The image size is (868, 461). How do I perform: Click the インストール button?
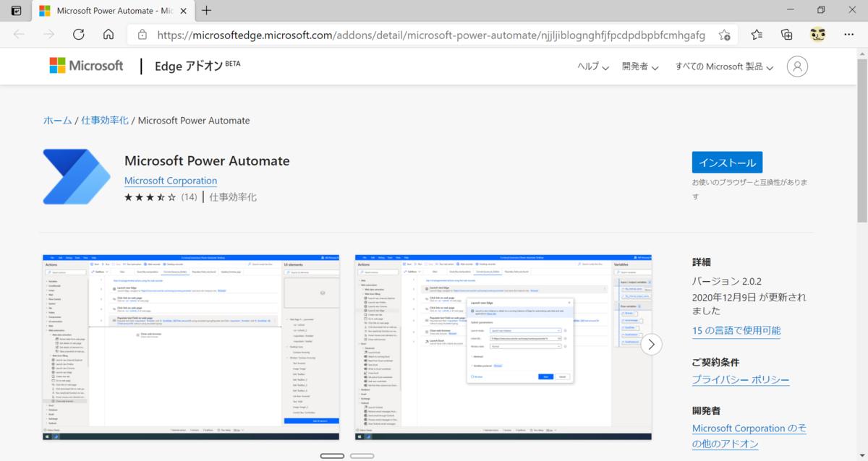coord(727,163)
